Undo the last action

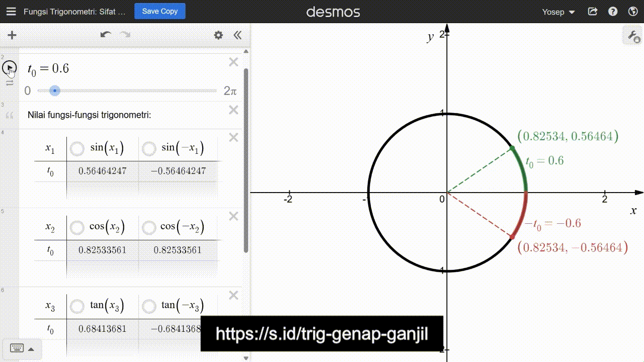tap(106, 35)
